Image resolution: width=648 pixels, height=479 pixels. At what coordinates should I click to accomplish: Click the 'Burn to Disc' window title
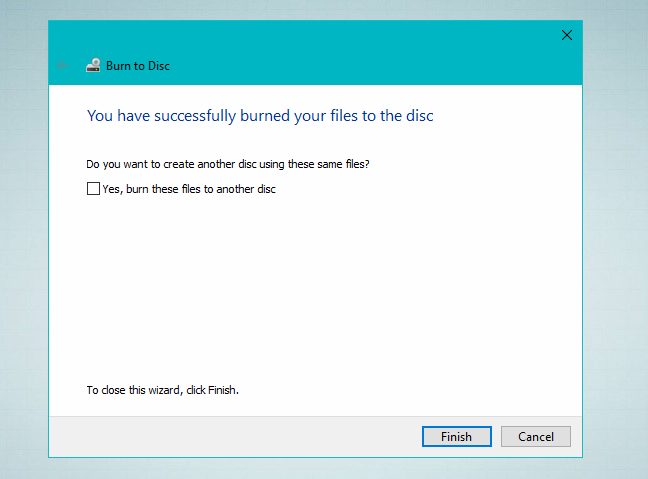click(138, 66)
